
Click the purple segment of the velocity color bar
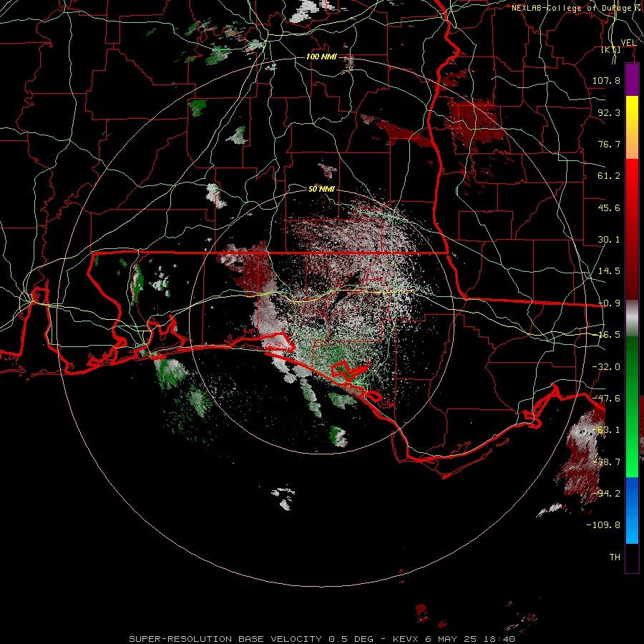pos(632,79)
